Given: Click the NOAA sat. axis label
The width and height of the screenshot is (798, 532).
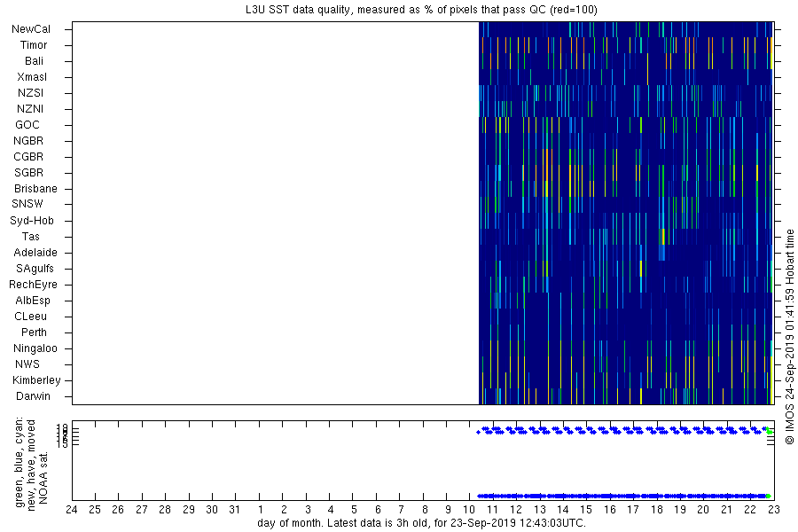Looking at the screenshot, I should 43,478.
